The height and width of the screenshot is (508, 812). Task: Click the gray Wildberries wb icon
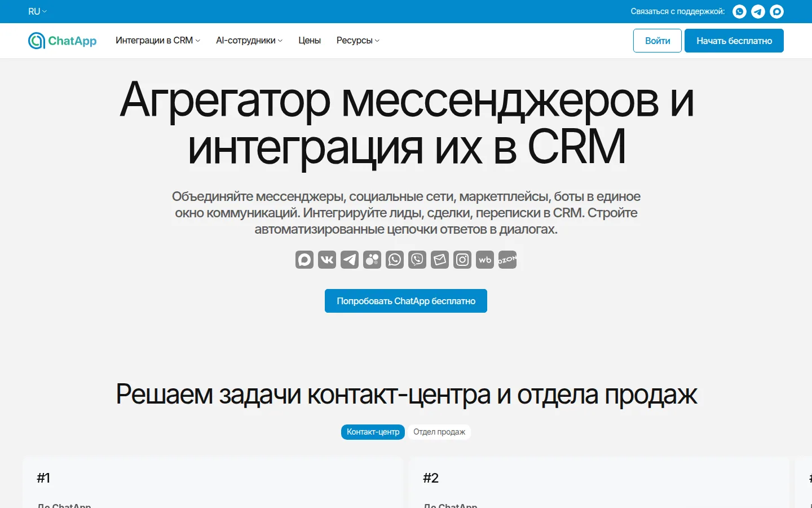click(x=485, y=260)
